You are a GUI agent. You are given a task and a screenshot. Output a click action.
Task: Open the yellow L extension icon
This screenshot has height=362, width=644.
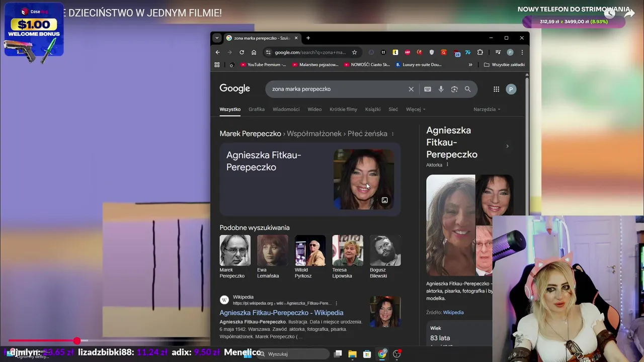coord(395,52)
